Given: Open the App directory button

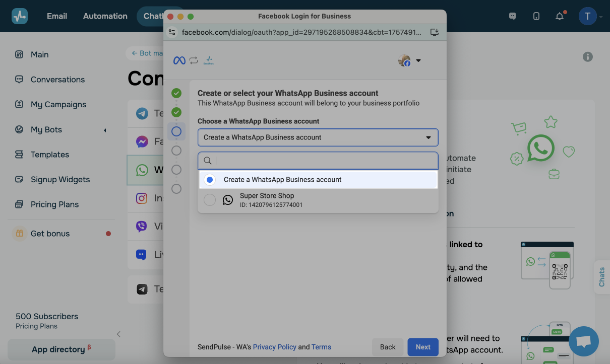Looking at the screenshot, I should 62,349.
